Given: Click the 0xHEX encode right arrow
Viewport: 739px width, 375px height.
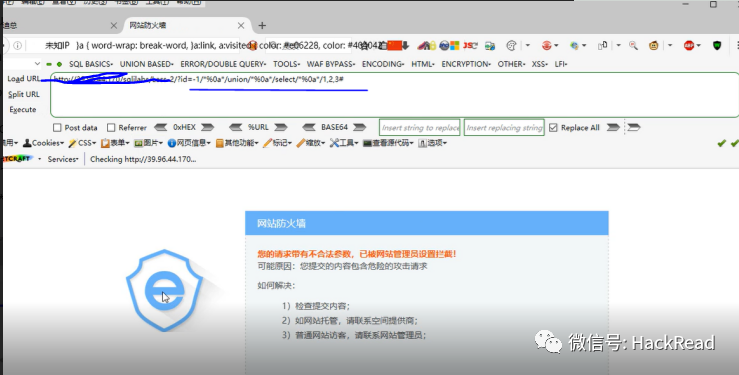Looking at the screenshot, I should pos(208,127).
